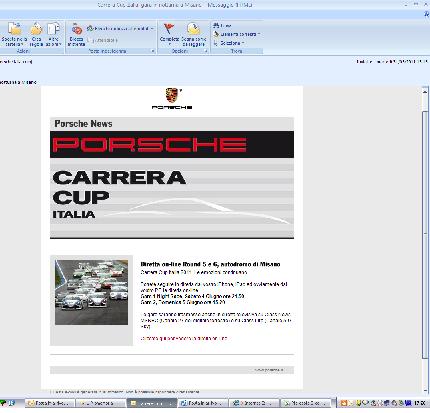Click the Porsche crest logo
The width and height of the screenshot is (430, 413).
click(172, 95)
